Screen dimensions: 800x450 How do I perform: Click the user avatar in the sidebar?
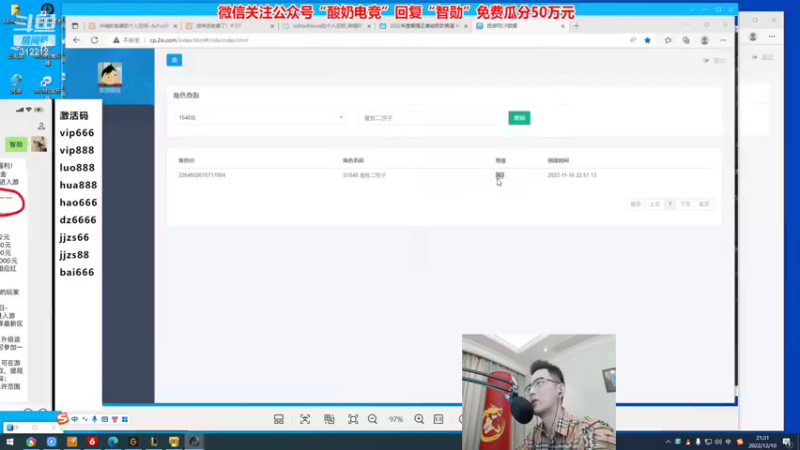click(110, 74)
